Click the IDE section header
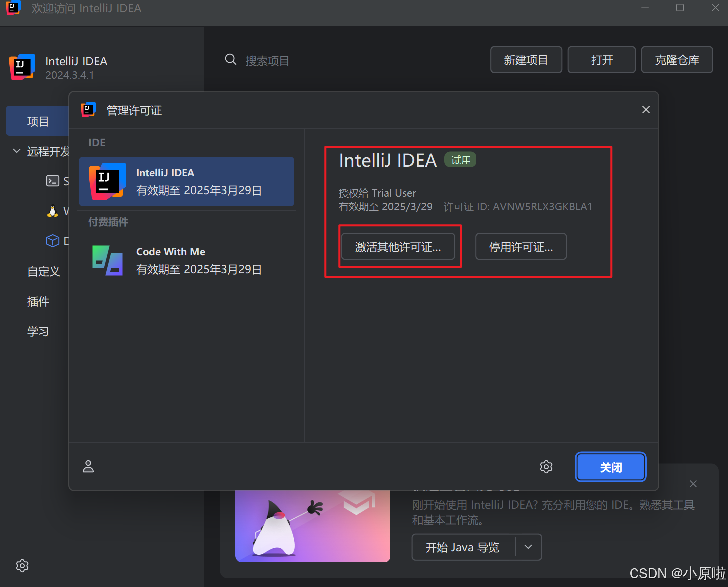Image resolution: width=728 pixels, height=587 pixels. tap(97, 143)
